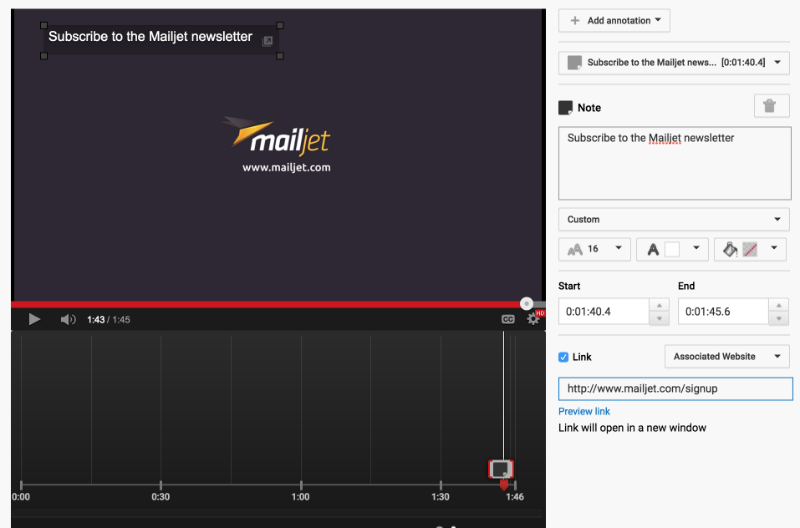Click the 1:00 timeline label
Image resolution: width=800 pixels, height=528 pixels.
301,496
